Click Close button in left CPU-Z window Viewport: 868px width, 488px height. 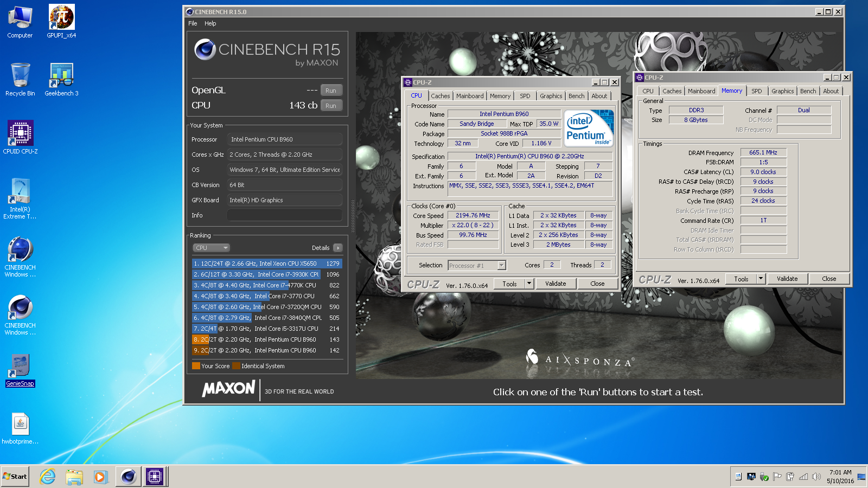(x=597, y=284)
